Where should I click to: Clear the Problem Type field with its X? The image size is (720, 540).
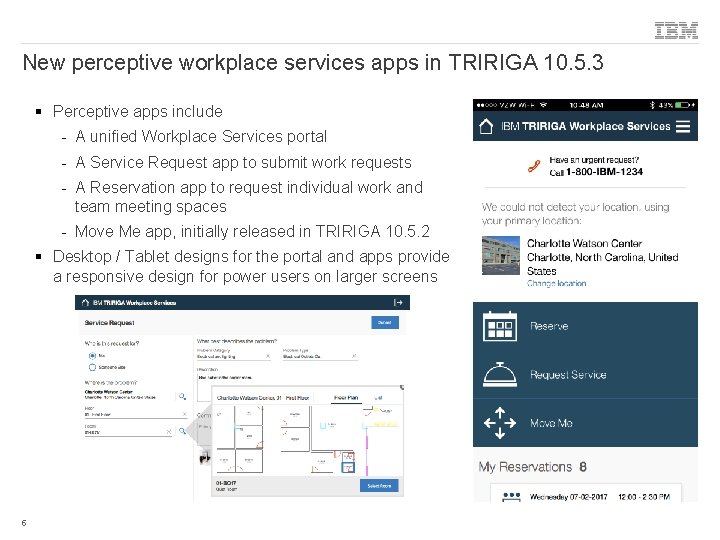pyautogui.click(x=354, y=356)
